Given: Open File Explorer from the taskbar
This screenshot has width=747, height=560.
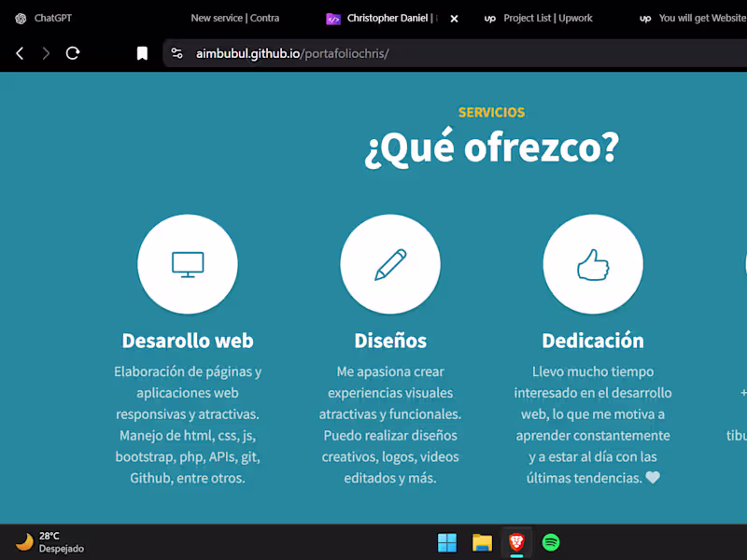Looking at the screenshot, I should [x=482, y=541].
